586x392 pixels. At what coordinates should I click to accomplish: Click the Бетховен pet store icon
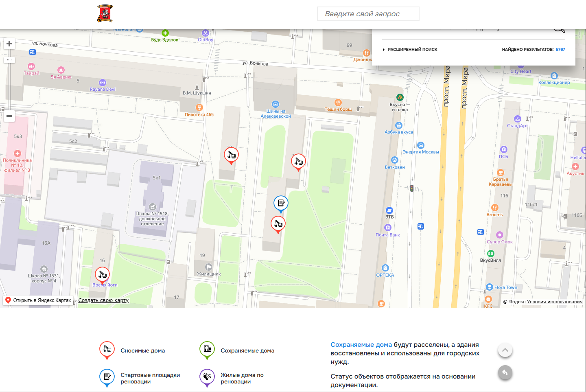point(394,160)
